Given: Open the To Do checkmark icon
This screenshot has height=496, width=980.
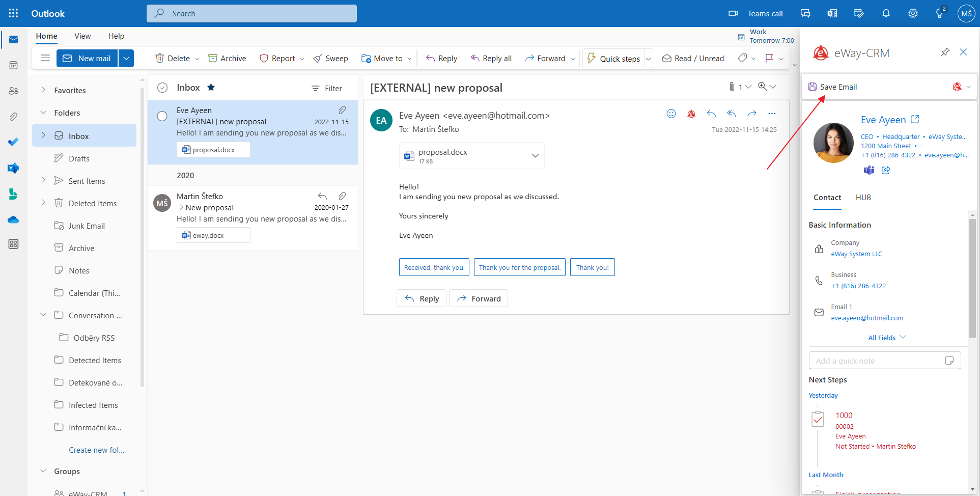Looking at the screenshot, I should [x=14, y=142].
